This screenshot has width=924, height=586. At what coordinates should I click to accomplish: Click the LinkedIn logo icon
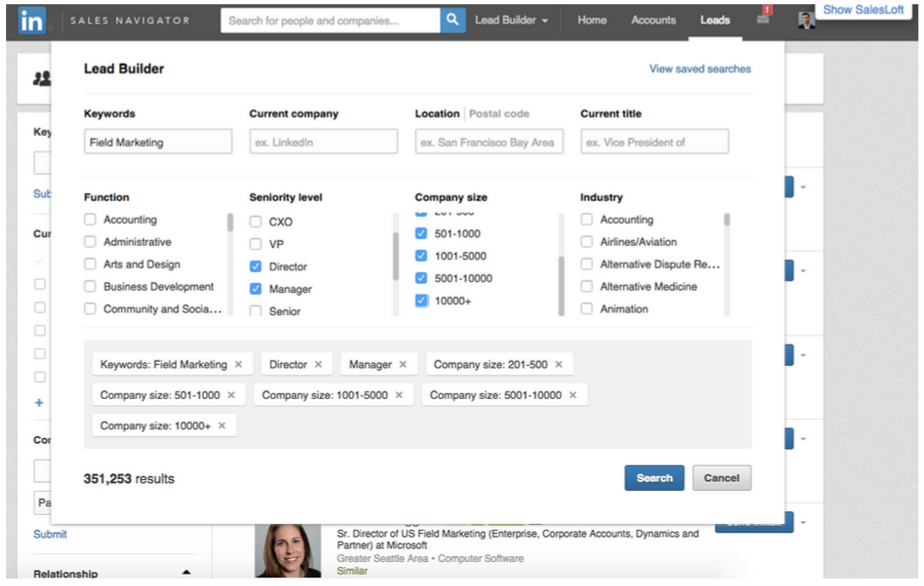click(32, 21)
